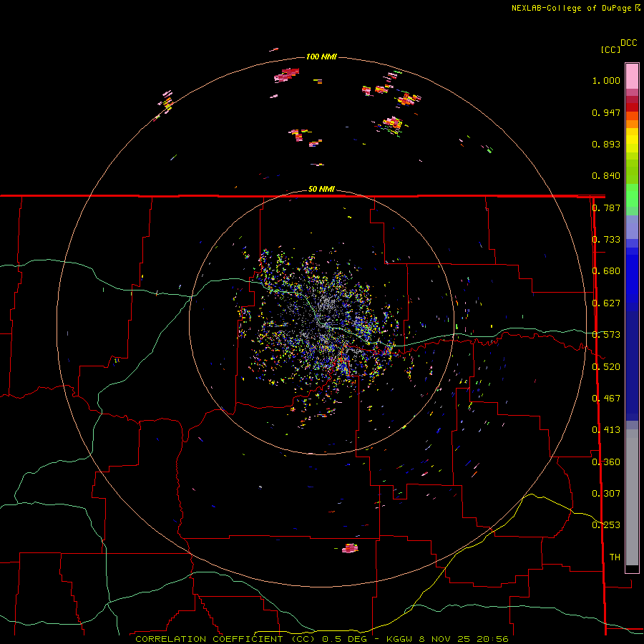644x644 pixels.
Task: Click the Correlation Coefficient caption at bottom
Action: [x=321, y=639]
